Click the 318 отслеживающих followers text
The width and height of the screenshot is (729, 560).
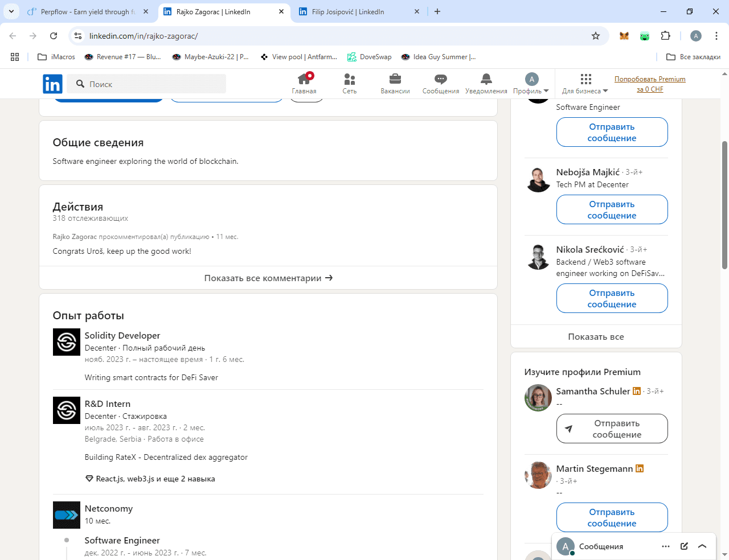[91, 219]
